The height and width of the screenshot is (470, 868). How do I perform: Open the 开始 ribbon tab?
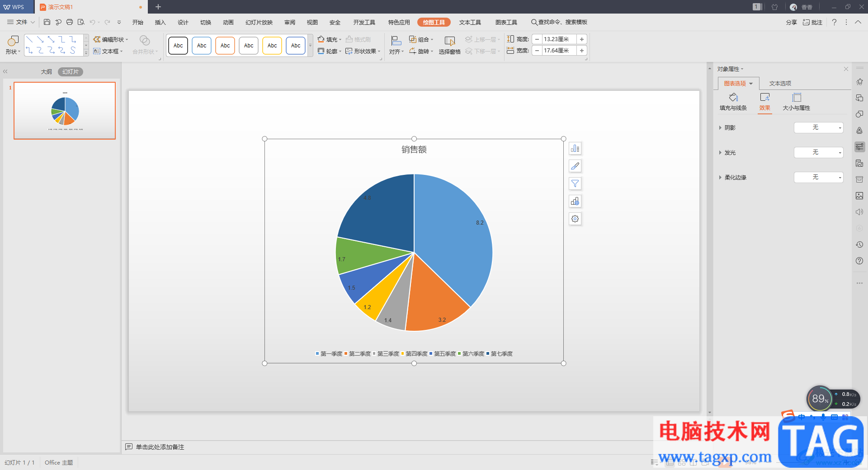click(x=138, y=22)
